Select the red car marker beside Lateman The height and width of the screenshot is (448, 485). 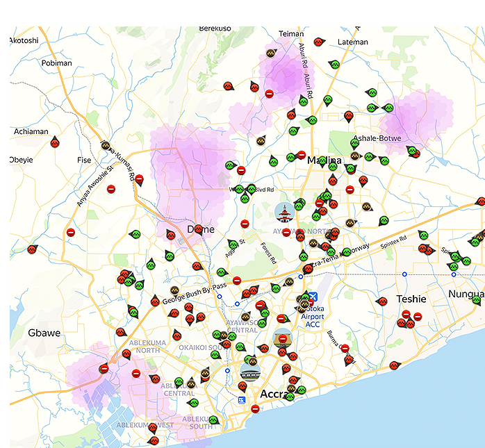(x=318, y=42)
